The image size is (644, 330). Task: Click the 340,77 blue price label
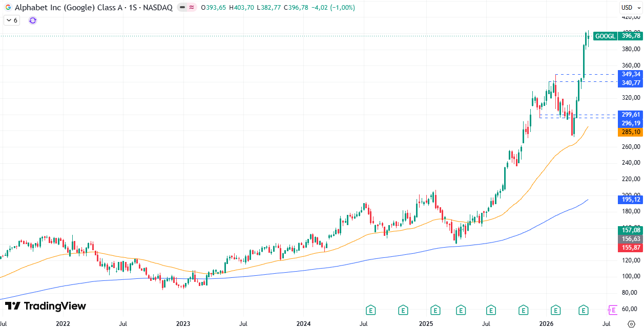(631, 82)
